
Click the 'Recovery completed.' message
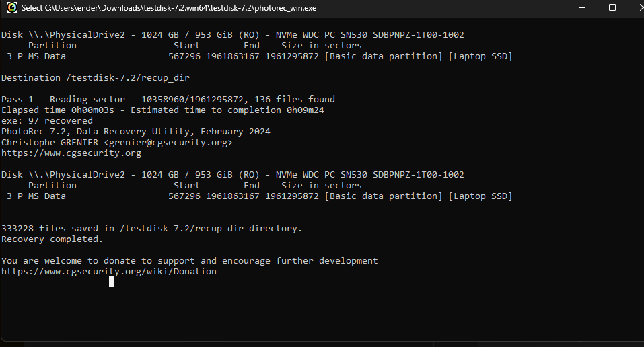tap(52, 239)
